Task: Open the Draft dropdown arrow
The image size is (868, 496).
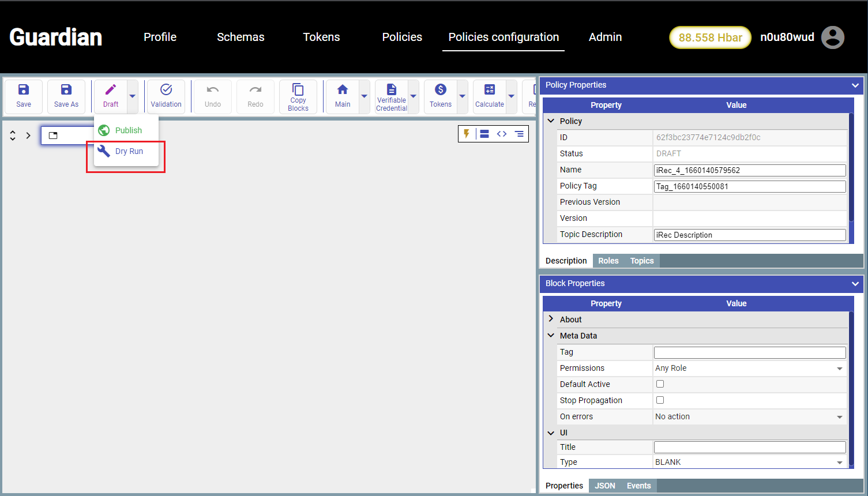Action: click(133, 96)
